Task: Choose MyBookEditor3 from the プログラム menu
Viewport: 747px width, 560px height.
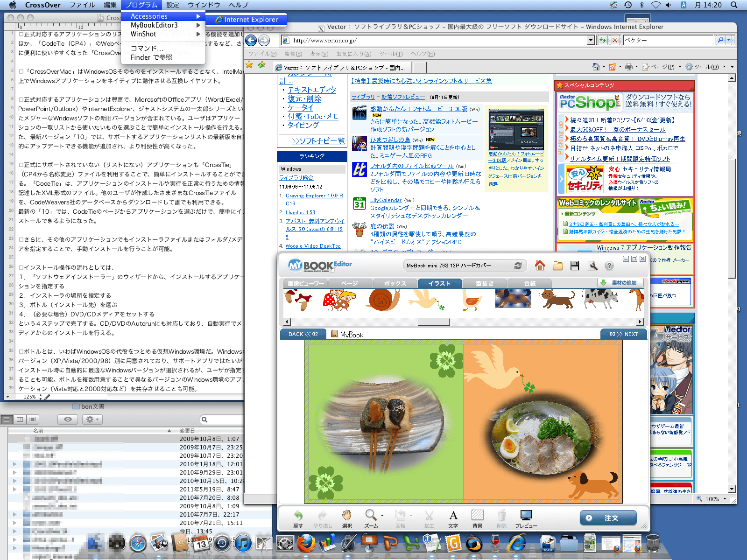Action: point(163,25)
